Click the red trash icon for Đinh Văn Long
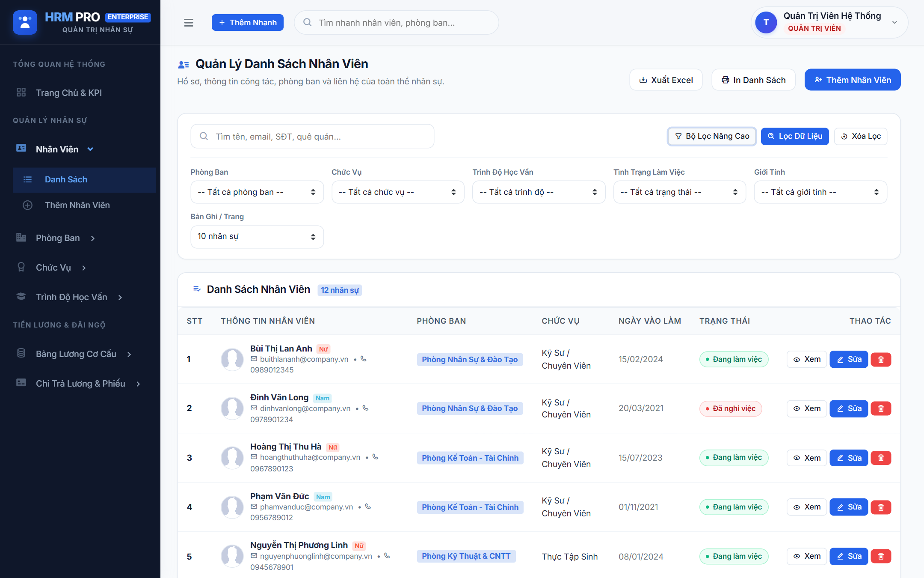The image size is (924, 578). tap(881, 408)
